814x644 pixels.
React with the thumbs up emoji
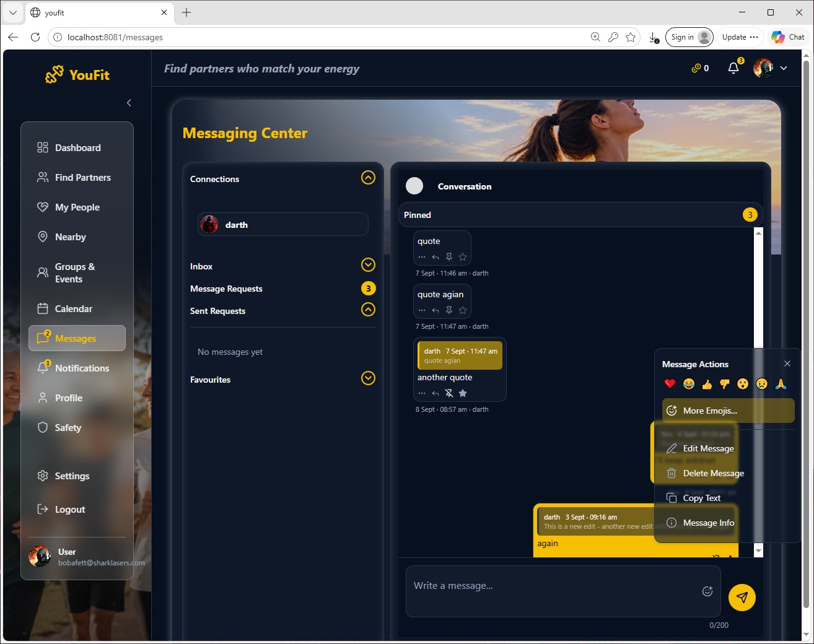point(707,384)
